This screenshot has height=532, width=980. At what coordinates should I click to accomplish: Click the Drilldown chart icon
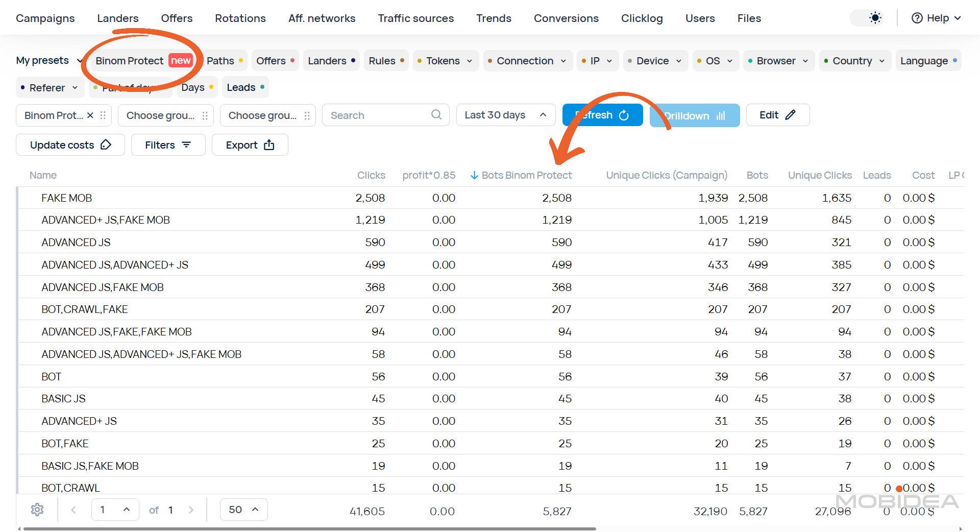[x=721, y=115]
